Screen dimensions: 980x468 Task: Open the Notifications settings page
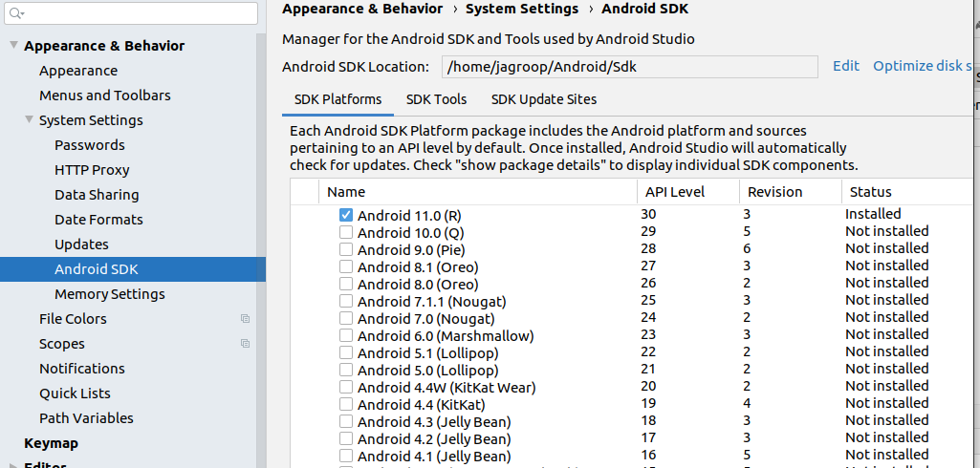(82, 368)
